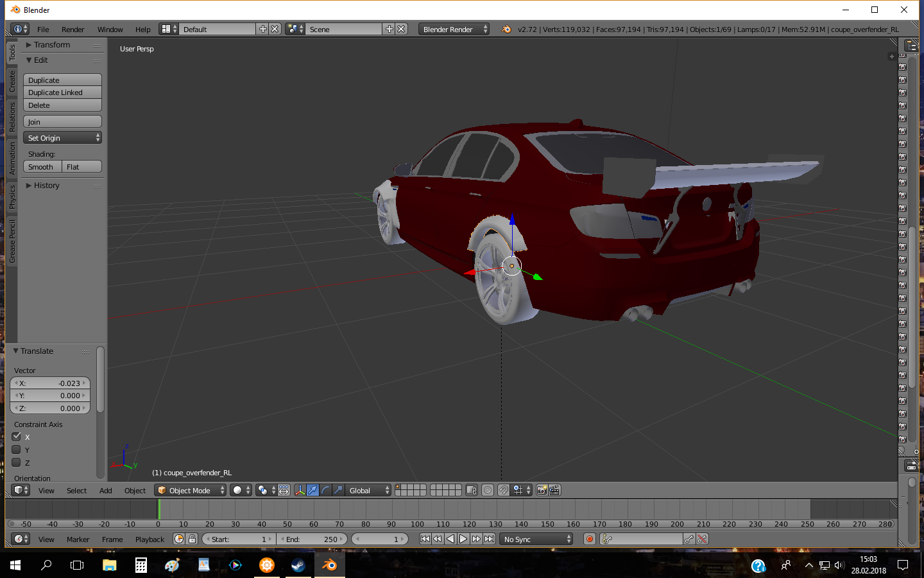Click the Duplicate Linked button

pyautogui.click(x=62, y=92)
